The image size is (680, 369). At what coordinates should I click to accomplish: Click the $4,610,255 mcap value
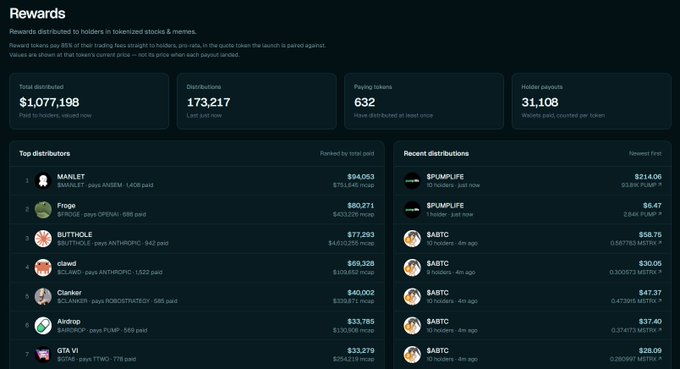pyautogui.click(x=351, y=243)
